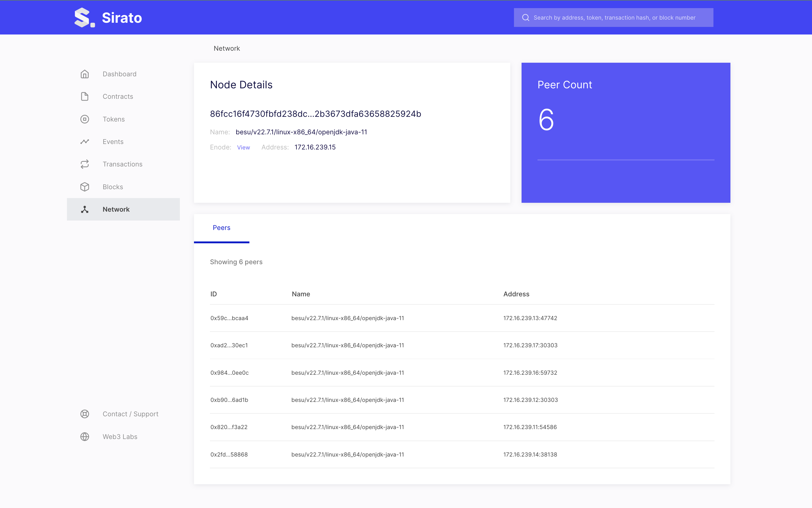This screenshot has height=508, width=812.
Task: Click the Contracts document icon
Action: [x=84, y=96]
